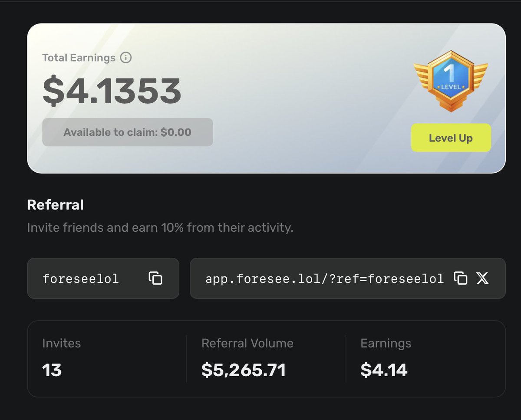Viewport: 521px width, 420px height.
Task: Click the $4.1353 total earnings amount
Action: click(112, 91)
